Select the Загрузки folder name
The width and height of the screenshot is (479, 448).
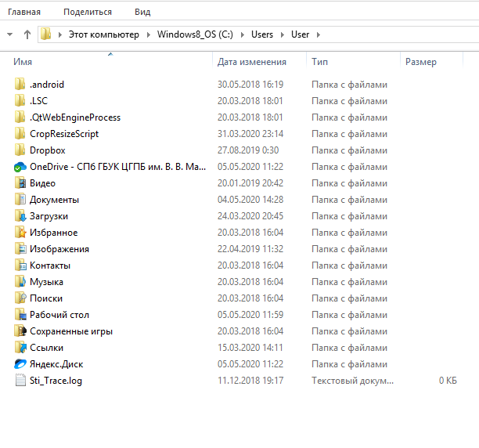(49, 216)
